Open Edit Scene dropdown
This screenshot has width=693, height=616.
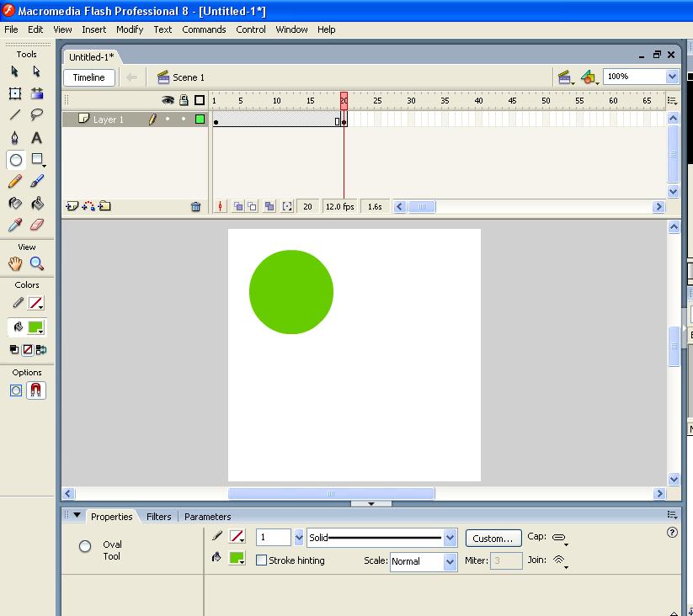pyautogui.click(x=566, y=77)
